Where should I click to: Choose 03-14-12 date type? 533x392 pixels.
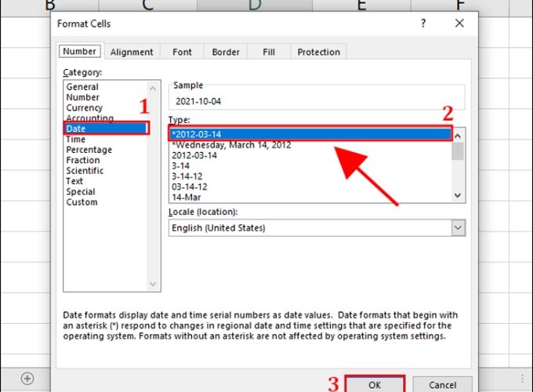[x=190, y=187]
